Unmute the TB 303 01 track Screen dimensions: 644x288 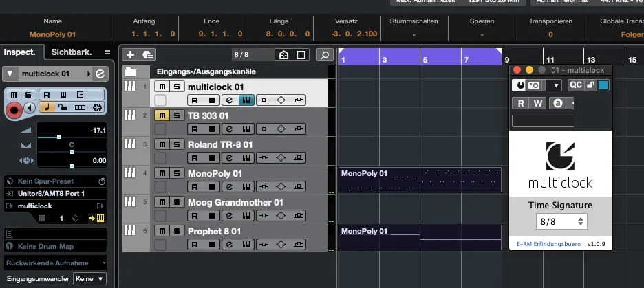(161, 115)
